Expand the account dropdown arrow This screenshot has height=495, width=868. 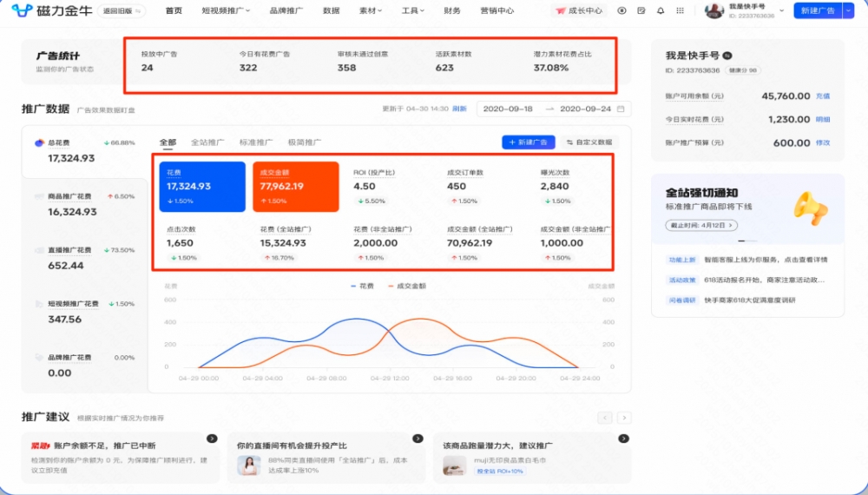point(782,10)
